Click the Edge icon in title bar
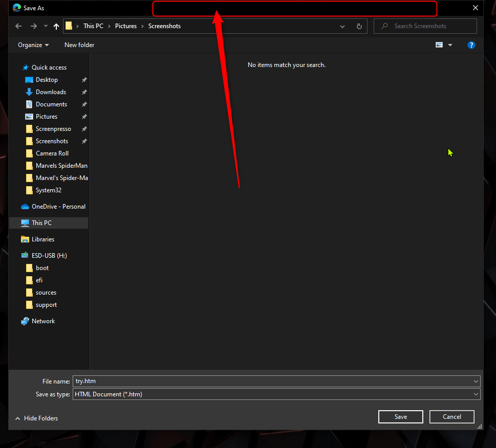This screenshot has height=448, width=496. tap(17, 8)
